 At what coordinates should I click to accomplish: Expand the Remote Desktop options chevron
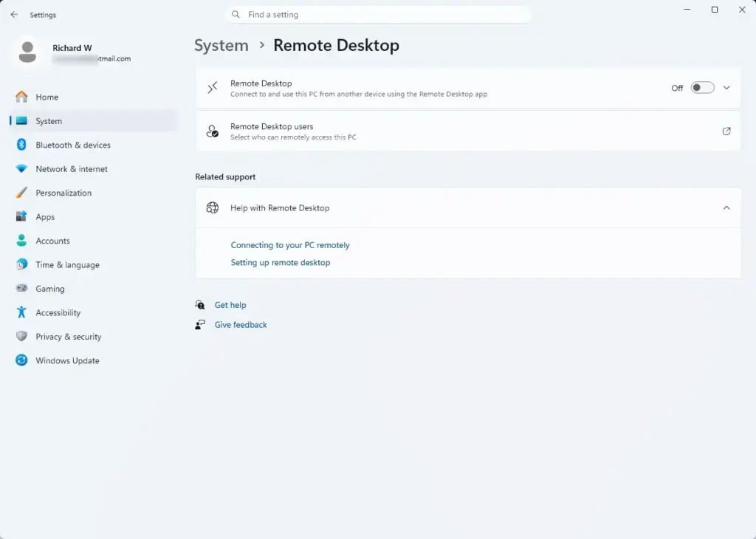click(726, 88)
